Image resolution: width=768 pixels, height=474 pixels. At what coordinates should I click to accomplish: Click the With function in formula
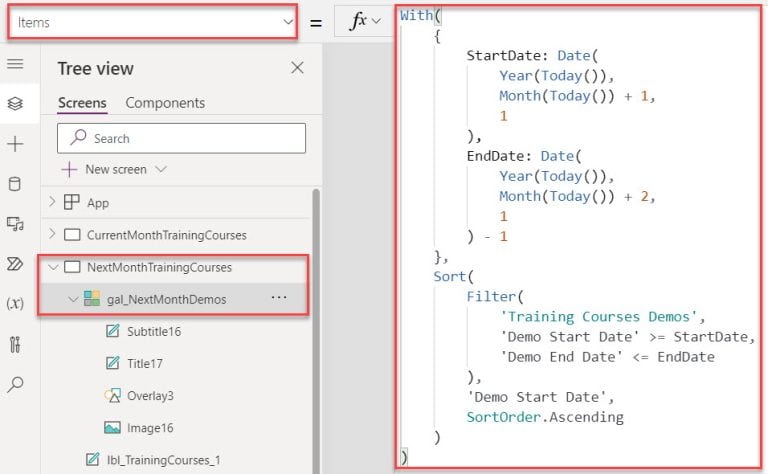pos(416,15)
